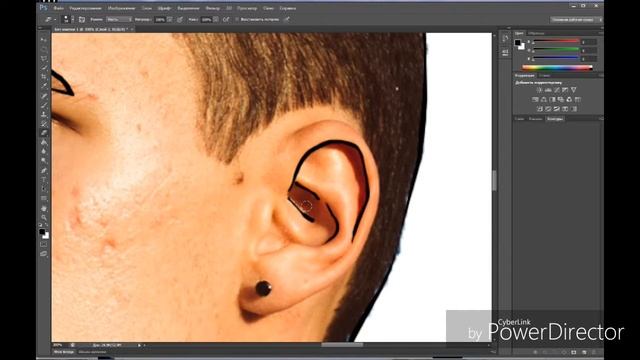640x360 pixels.
Task: Toggle the Brush panel button
Action: point(82,19)
